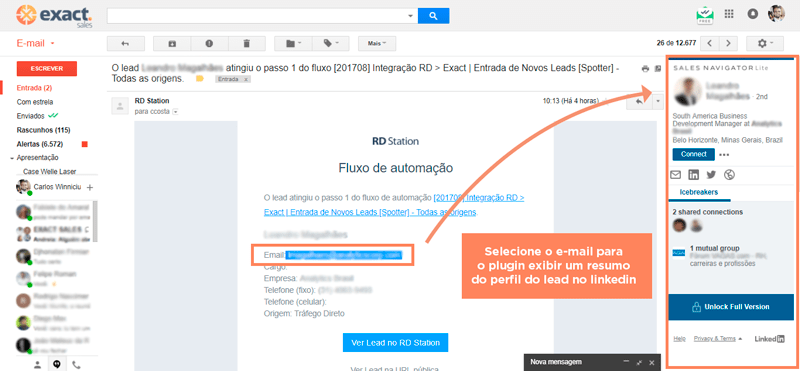800x371 pixels.
Task: Open the Twitter icon in Sales Navigator
Action: click(711, 175)
